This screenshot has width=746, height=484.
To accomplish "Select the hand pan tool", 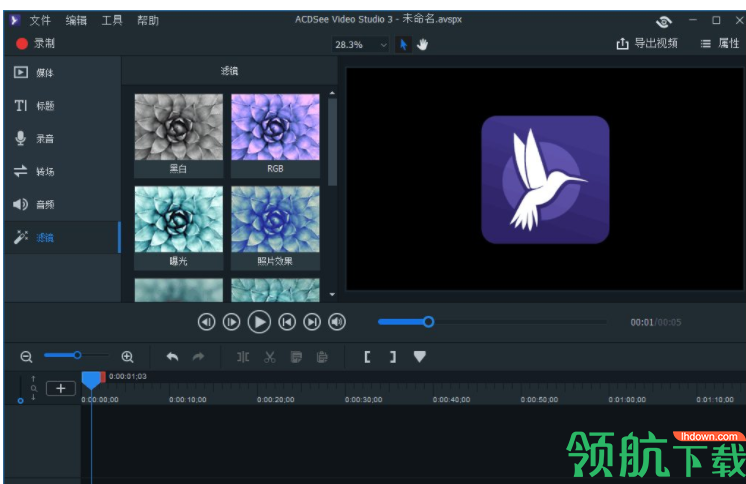I will coord(422,45).
